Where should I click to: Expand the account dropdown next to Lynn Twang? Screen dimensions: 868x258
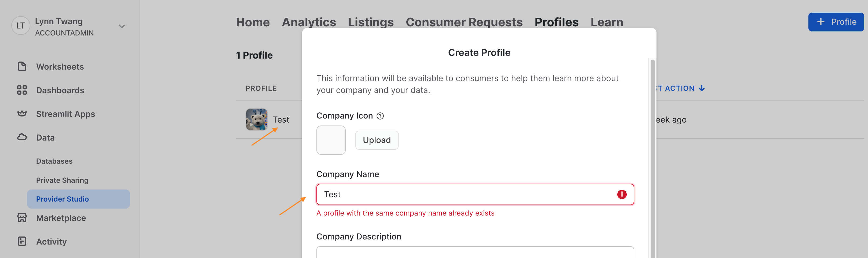pos(122,26)
